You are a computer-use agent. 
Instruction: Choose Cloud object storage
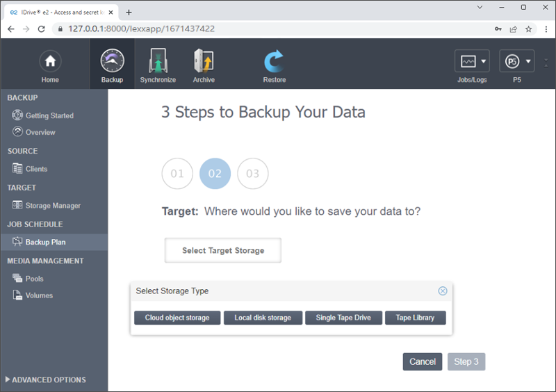pyautogui.click(x=177, y=318)
